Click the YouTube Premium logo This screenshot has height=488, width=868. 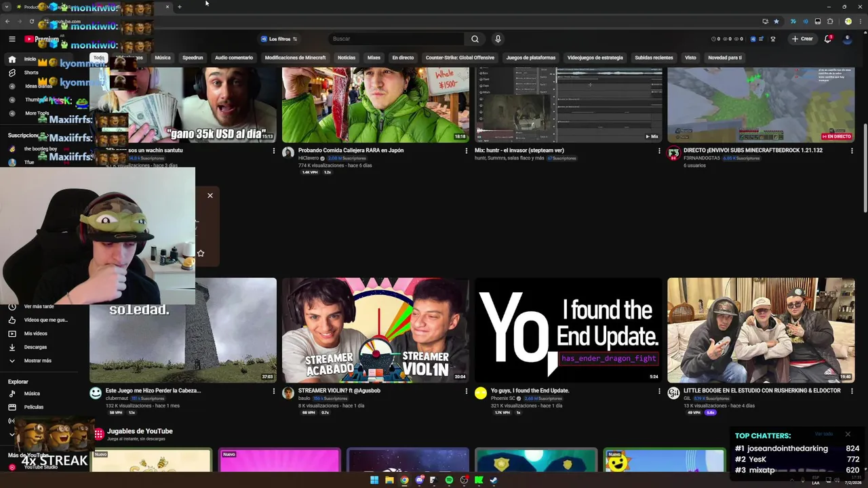tap(42, 39)
